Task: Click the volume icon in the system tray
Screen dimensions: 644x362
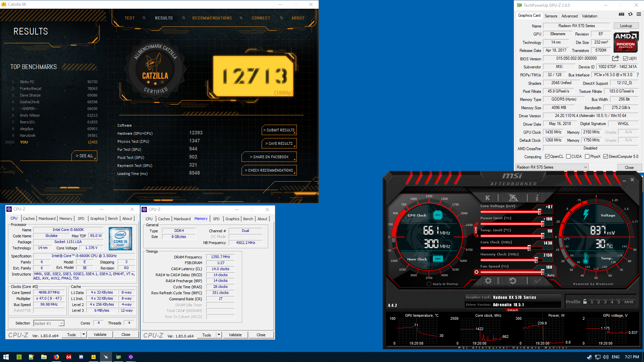Action: [x=606, y=357]
